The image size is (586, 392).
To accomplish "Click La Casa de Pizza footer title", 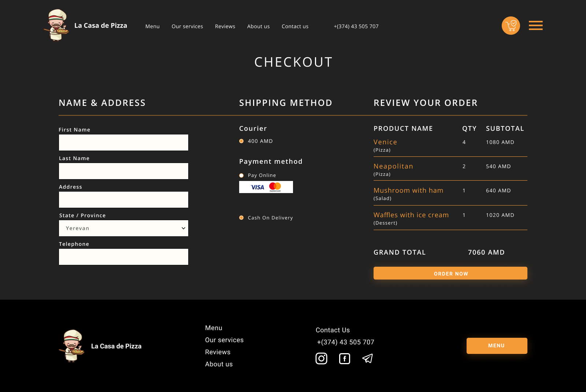I will coord(116,346).
